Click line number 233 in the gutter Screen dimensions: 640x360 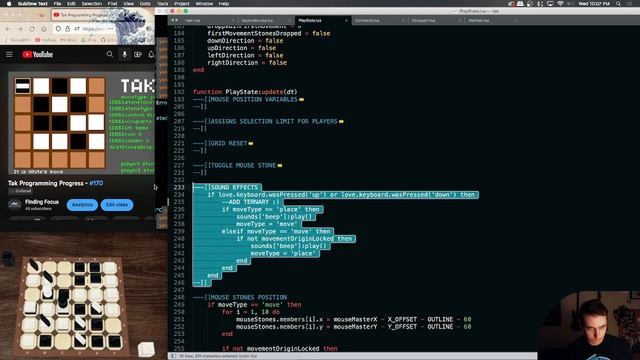pos(179,187)
